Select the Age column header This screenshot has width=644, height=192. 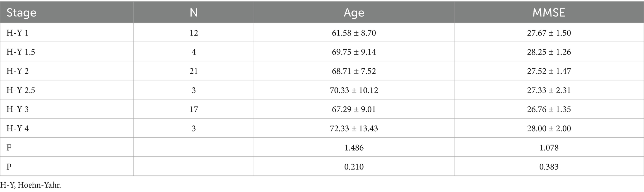click(354, 12)
